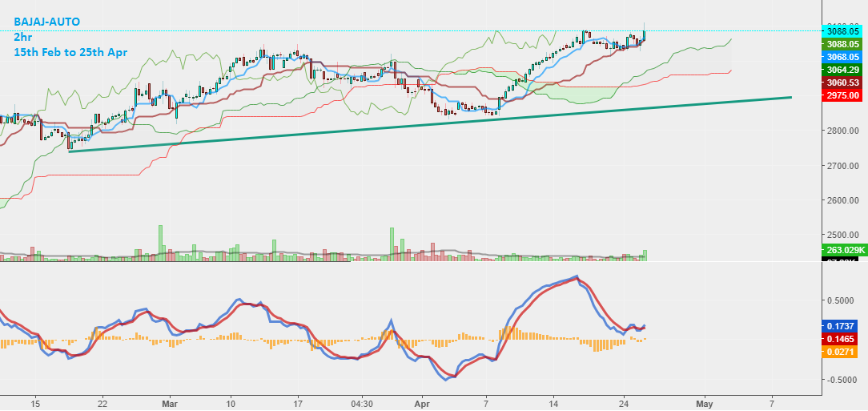
Task: Click the cyan dotted last-price horizontal line
Action: pyautogui.click(x=412, y=30)
